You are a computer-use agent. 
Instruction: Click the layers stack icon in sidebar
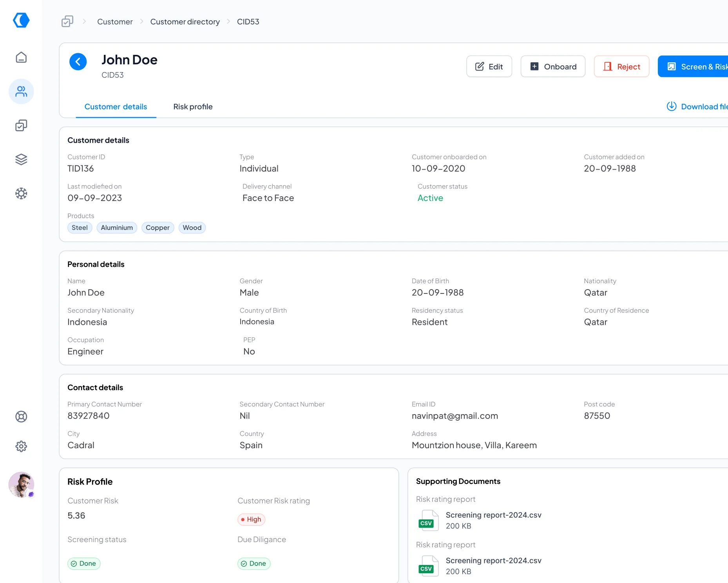21,159
